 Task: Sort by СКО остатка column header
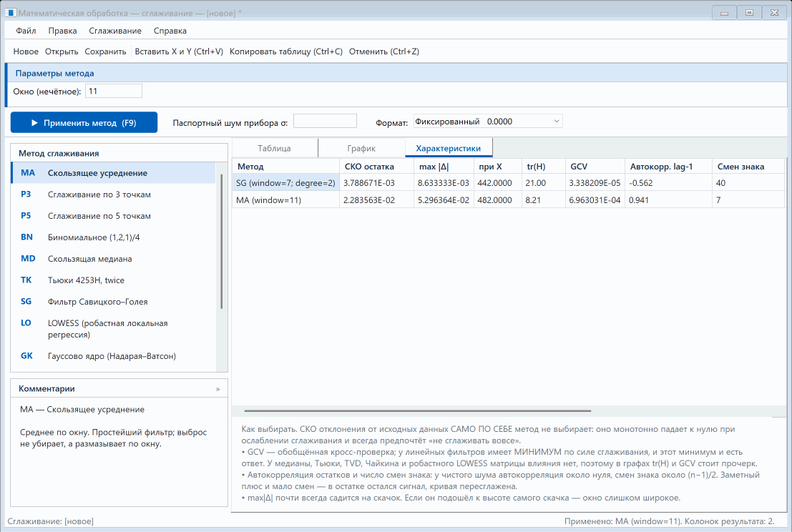tap(376, 167)
